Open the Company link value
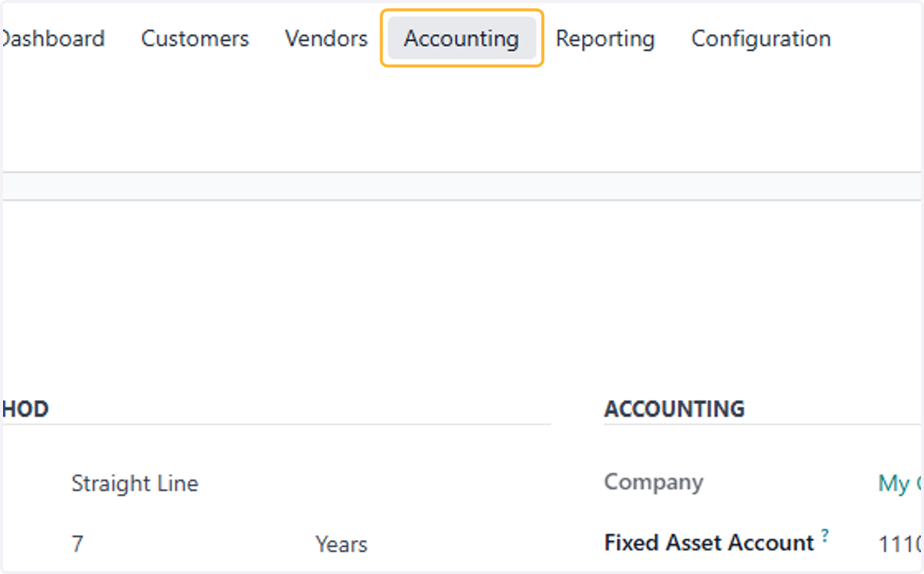Screen dimensions: 924x574 pyautogui.click(x=901, y=483)
